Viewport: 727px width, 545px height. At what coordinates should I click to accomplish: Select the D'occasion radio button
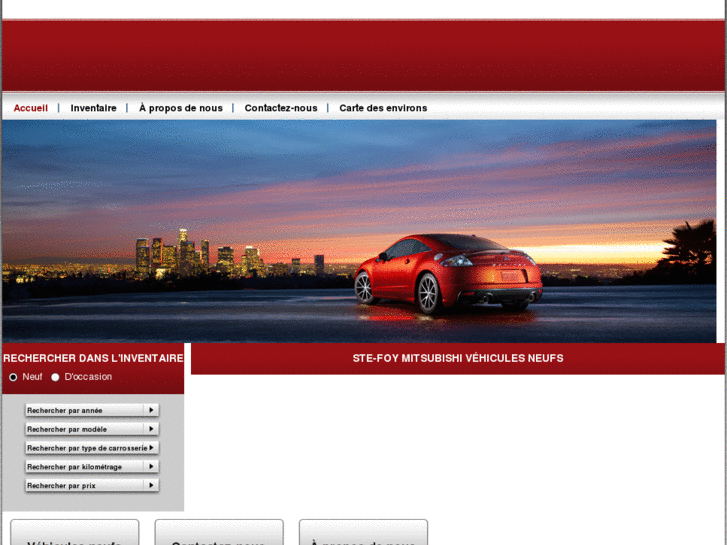(55, 377)
